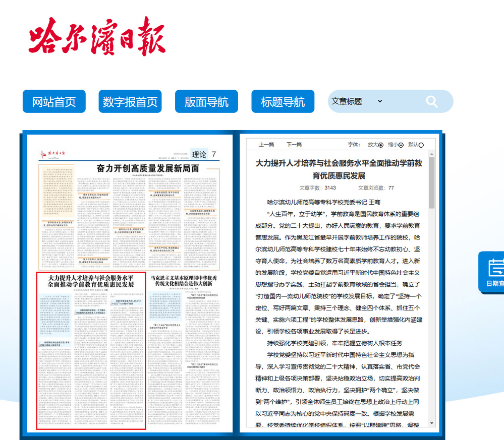The image size is (504, 440).
Task: Click the article pane scrollbar thumb
Action: pos(432,183)
